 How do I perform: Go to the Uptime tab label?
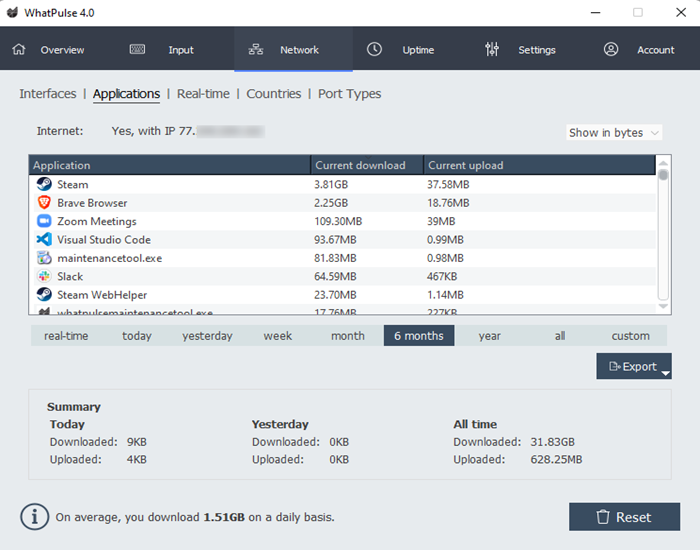tap(418, 50)
